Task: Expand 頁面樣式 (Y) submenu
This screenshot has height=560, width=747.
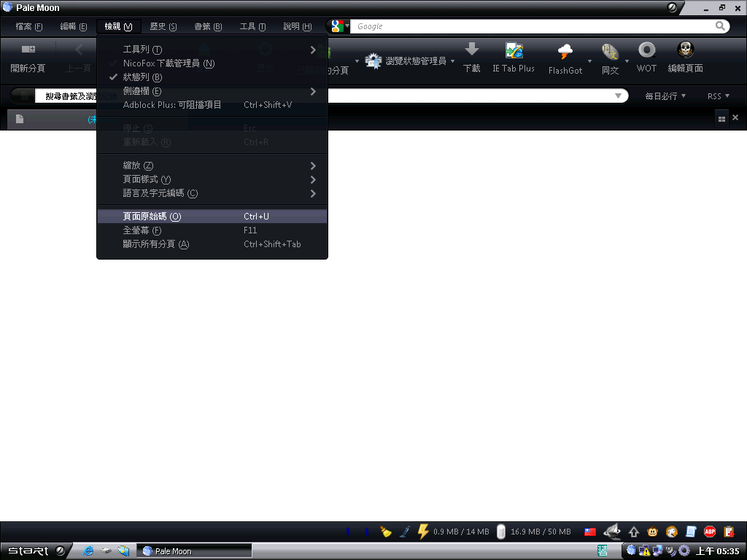Action: 212,179
